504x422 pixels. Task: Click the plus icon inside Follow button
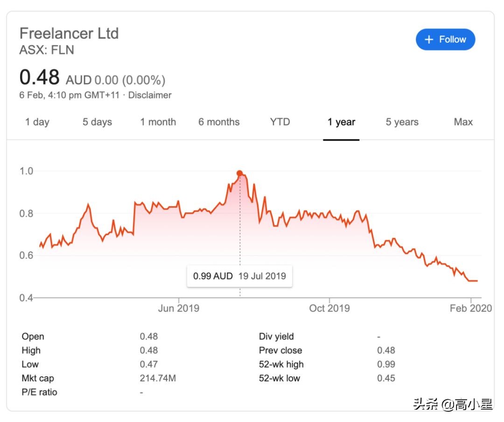[429, 39]
